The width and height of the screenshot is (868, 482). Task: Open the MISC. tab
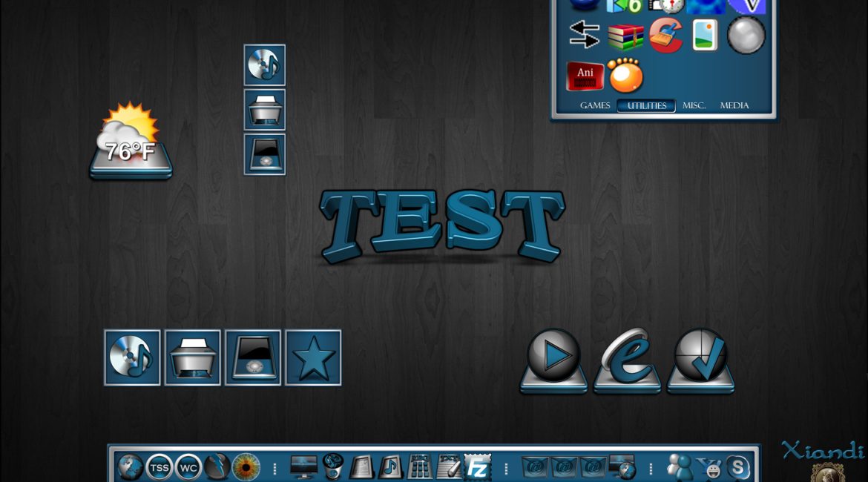coord(694,106)
